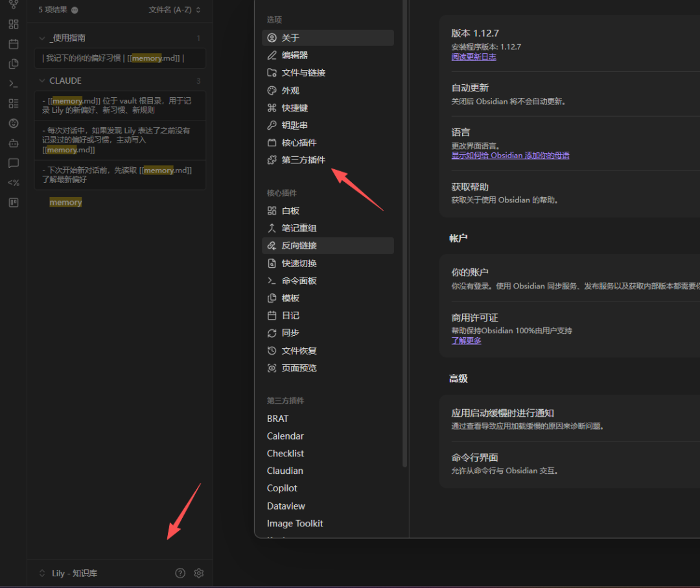Open the 钥匙串 keychain settings

328,126
